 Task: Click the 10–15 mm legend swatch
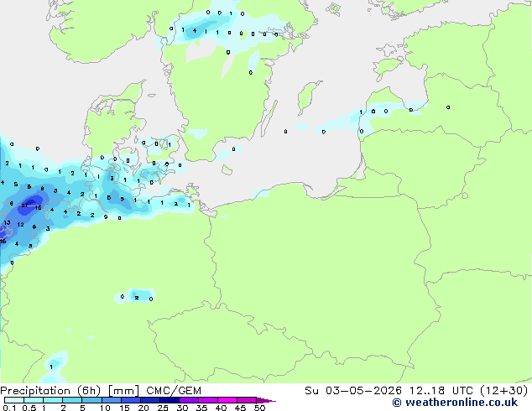point(111,400)
